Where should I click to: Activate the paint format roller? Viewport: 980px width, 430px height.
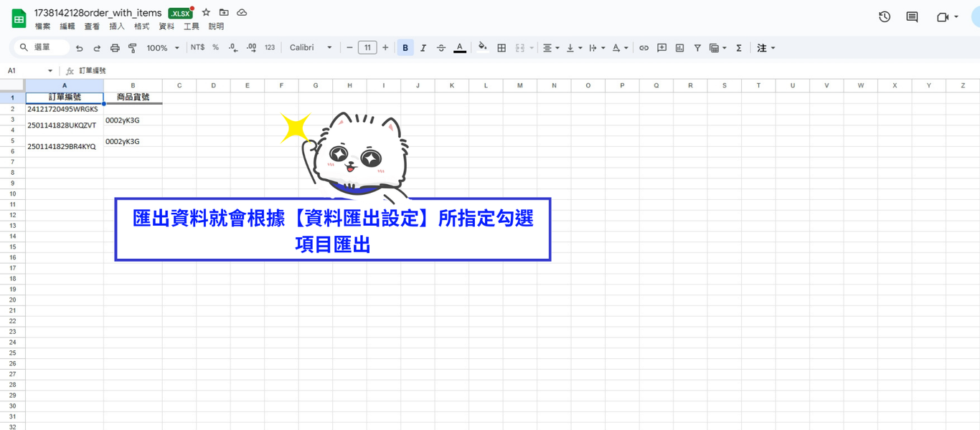tap(132, 48)
